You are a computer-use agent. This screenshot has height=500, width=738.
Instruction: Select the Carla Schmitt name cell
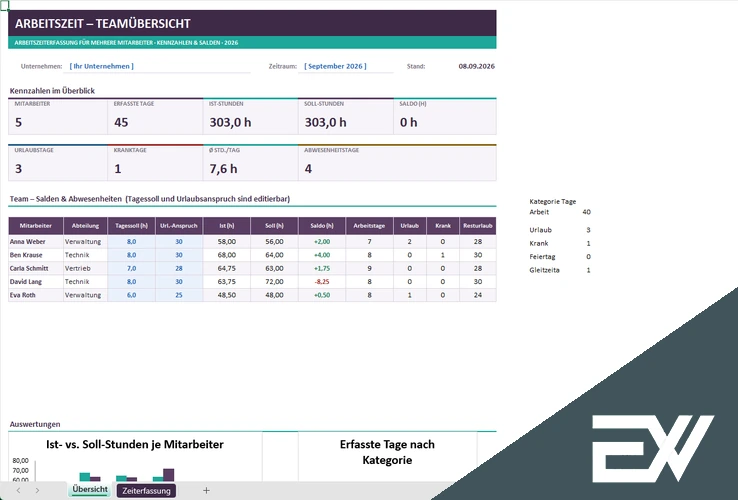pyautogui.click(x=36, y=268)
